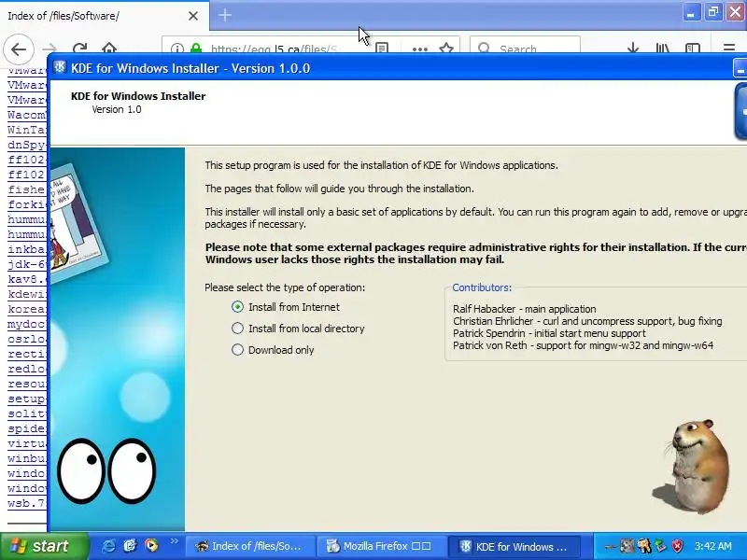Choose the Download only radio option
Screen dimensions: 747x560
pos(237,350)
